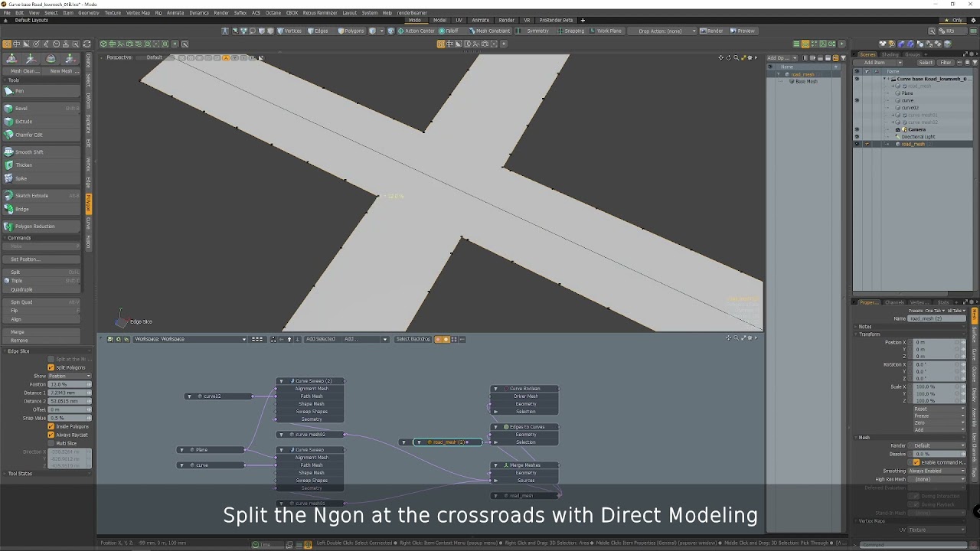This screenshot has height=551, width=980.
Task: Switch to Vertices selection mode
Action: [x=290, y=31]
